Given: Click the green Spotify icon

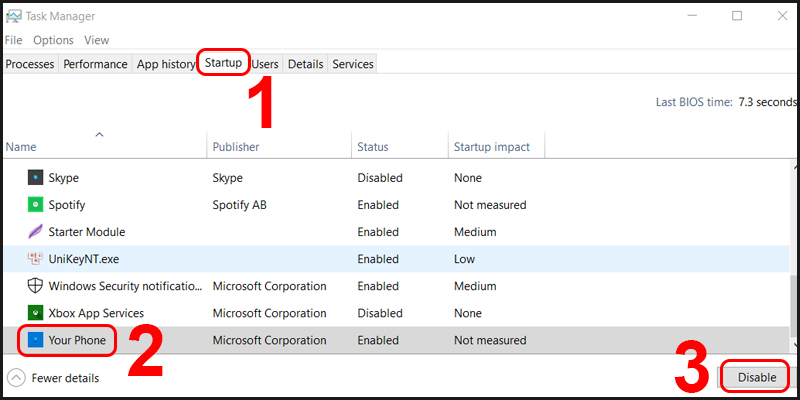Looking at the screenshot, I should [35, 205].
